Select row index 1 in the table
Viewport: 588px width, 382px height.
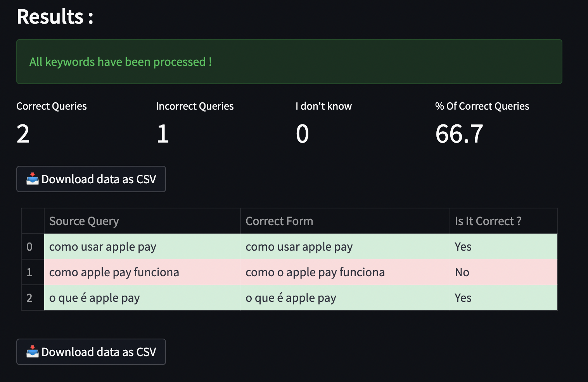pos(30,272)
